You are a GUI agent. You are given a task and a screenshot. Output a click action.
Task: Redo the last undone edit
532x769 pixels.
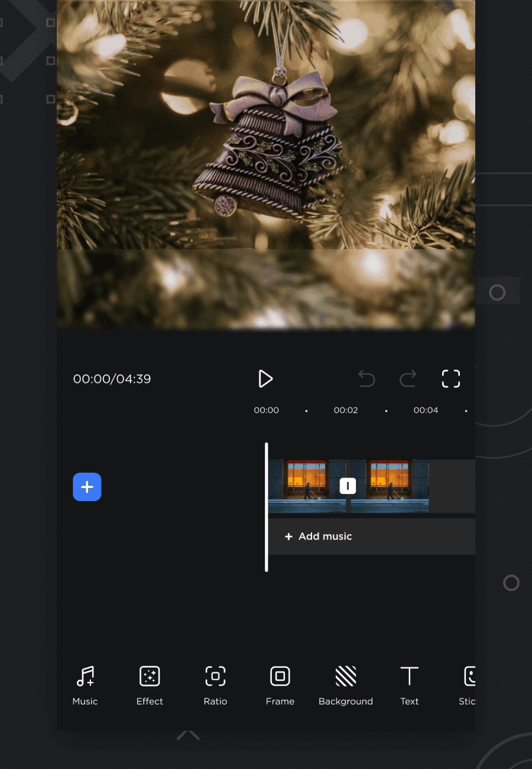(x=408, y=379)
